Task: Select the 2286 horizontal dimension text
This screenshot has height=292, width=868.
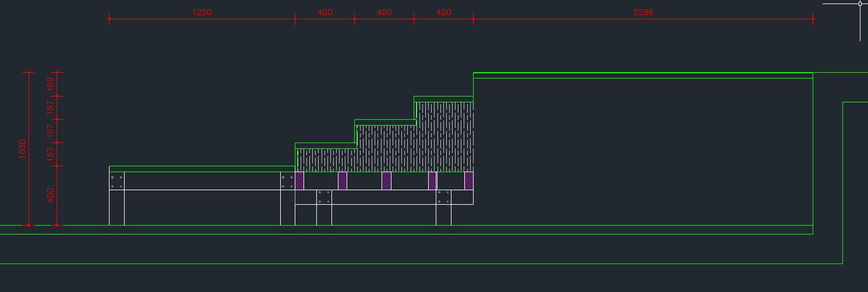Action: point(643,12)
